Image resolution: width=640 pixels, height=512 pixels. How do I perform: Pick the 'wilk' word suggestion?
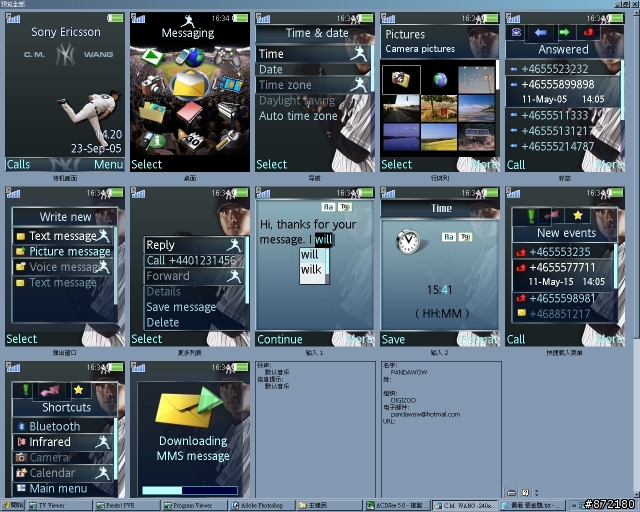click(x=311, y=269)
